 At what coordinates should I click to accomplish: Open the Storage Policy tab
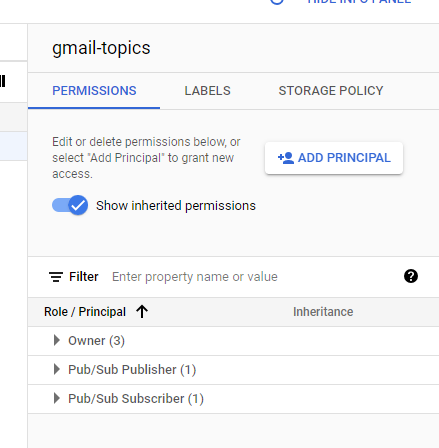(x=331, y=91)
